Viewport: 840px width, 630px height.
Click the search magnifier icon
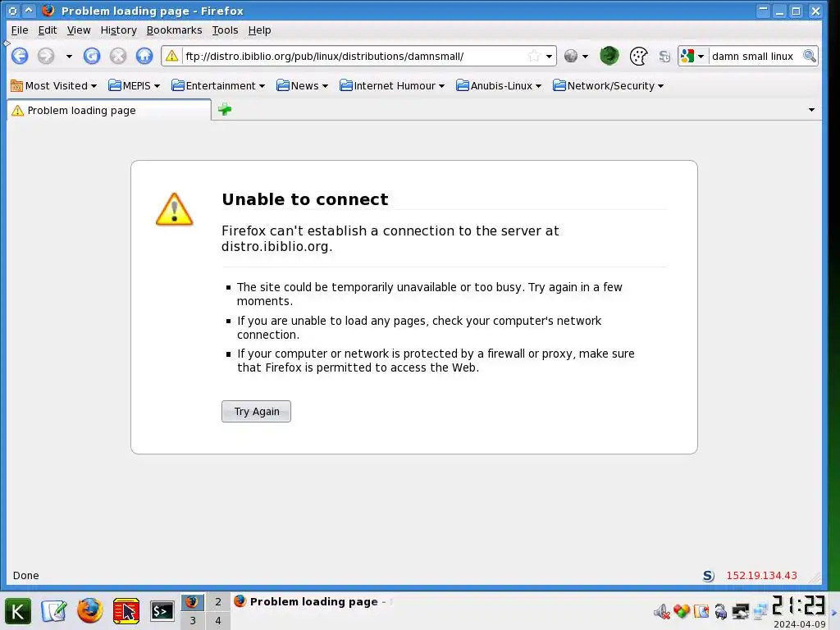point(810,56)
